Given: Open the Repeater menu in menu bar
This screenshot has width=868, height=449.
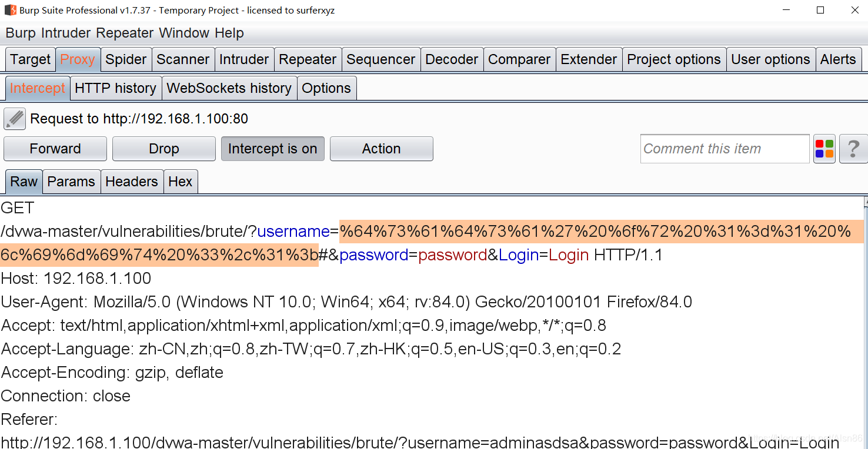Looking at the screenshot, I should (125, 33).
